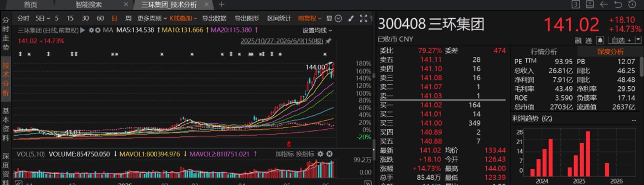
Task: Open a new tab with plus icon
Action: (x=222, y=4)
